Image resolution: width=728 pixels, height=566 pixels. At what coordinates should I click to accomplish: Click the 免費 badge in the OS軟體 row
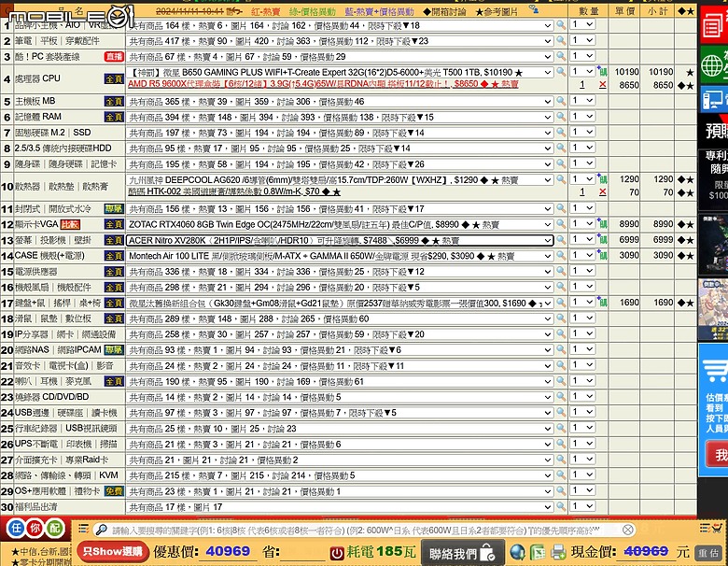(x=114, y=491)
